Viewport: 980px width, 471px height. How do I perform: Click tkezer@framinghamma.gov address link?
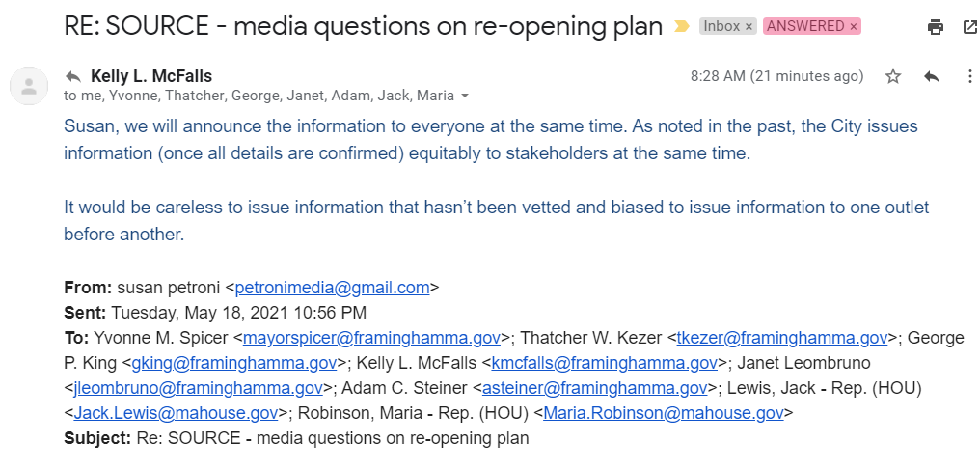click(x=781, y=337)
